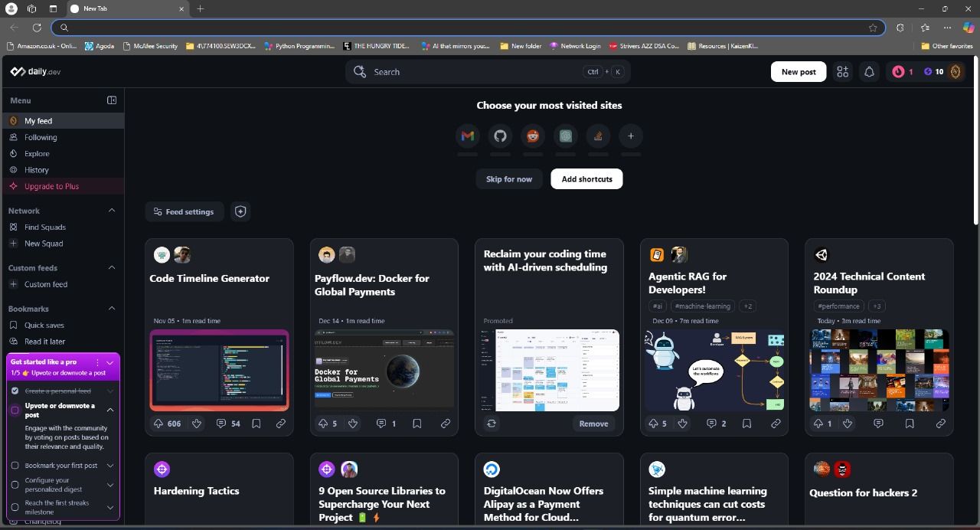Image resolution: width=980 pixels, height=530 pixels.
Task: Open the notifications bell
Action: (x=869, y=72)
